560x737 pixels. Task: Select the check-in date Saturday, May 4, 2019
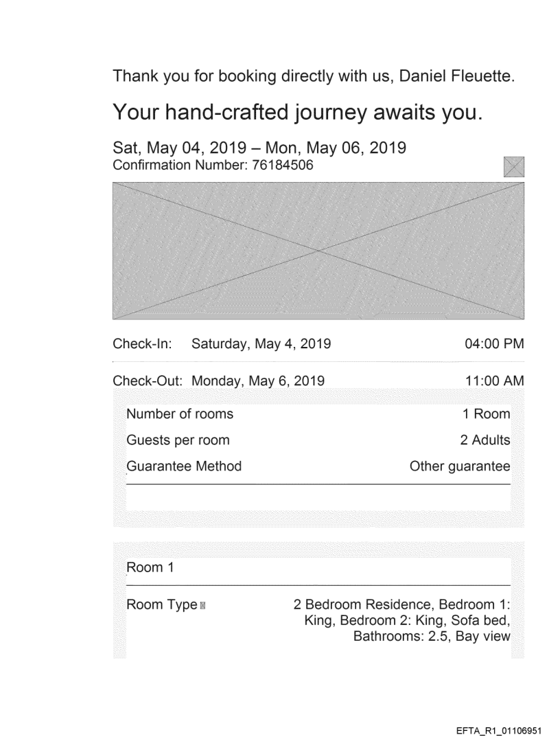[x=261, y=343]
